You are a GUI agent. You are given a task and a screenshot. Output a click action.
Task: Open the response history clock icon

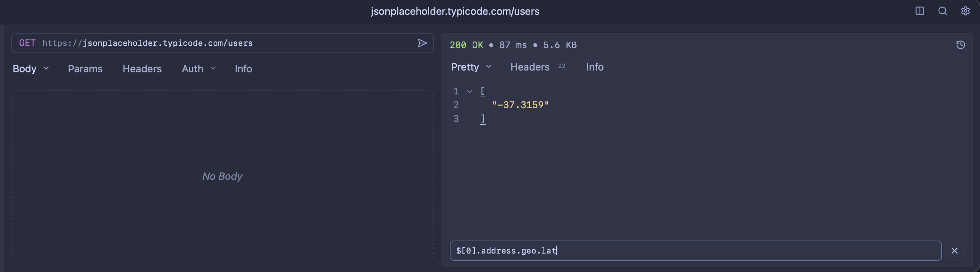point(960,45)
